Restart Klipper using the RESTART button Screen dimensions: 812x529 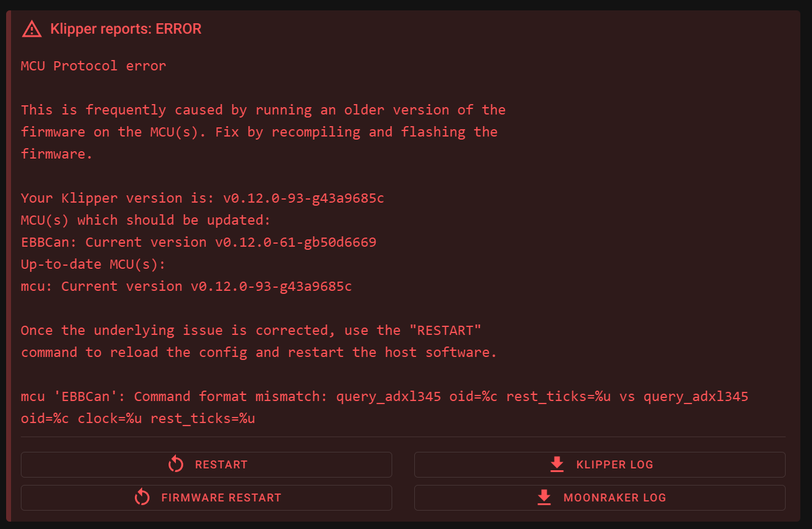point(207,465)
